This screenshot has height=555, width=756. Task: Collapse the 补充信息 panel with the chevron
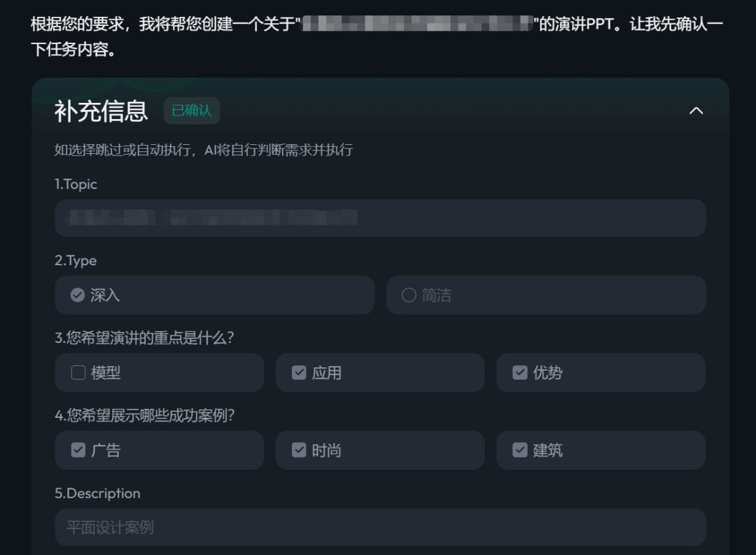tap(696, 111)
